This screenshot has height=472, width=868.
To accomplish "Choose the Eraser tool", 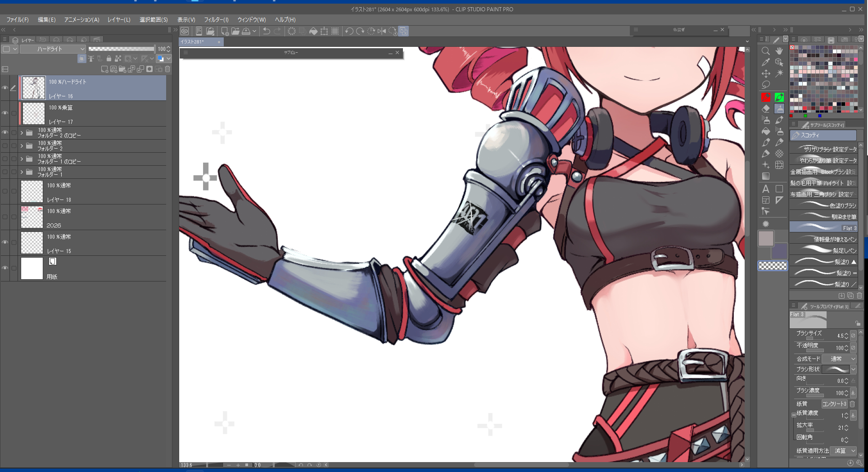I will coord(765,109).
